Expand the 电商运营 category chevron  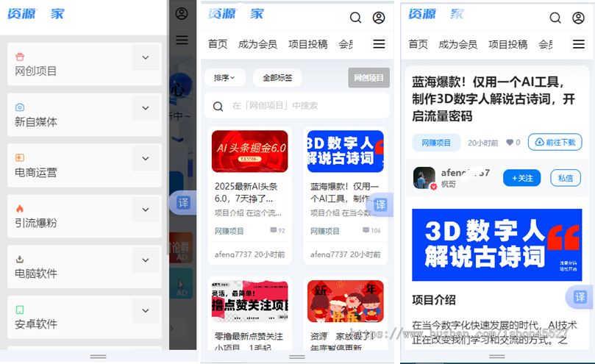point(146,158)
